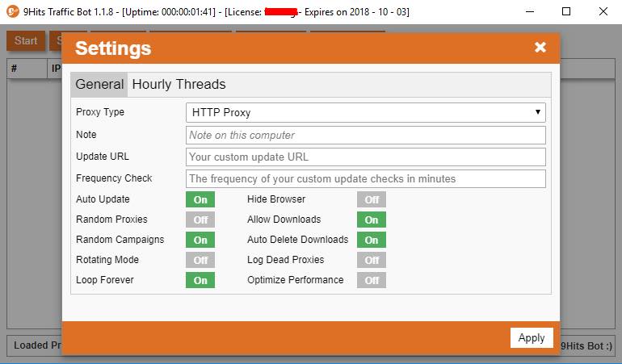Toggle Loop Forever switch
Screen dimensions: 622x364
point(200,280)
